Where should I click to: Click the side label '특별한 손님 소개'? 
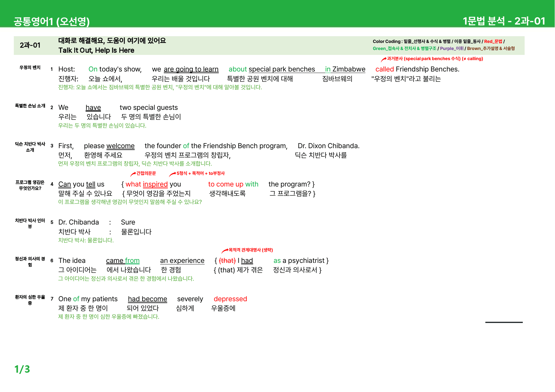(x=30, y=106)
